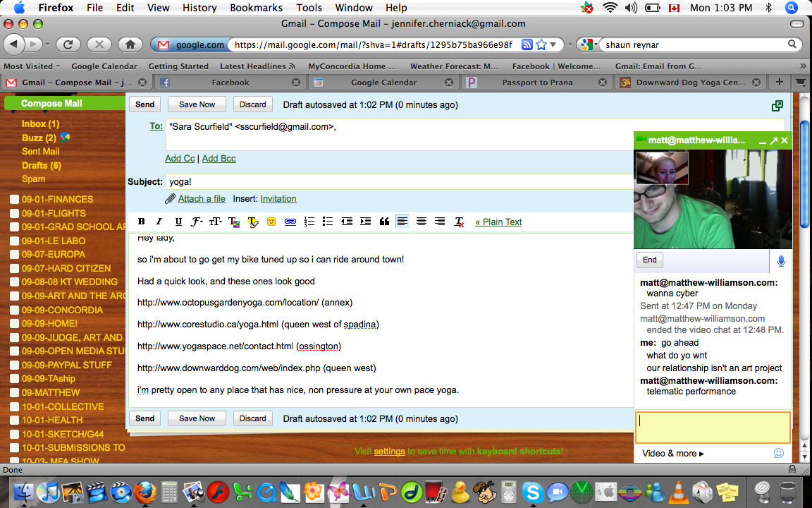Viewport: 812px width, 508px height.
Task: Switch the editor to Plain Text
Action: [498, 222]
